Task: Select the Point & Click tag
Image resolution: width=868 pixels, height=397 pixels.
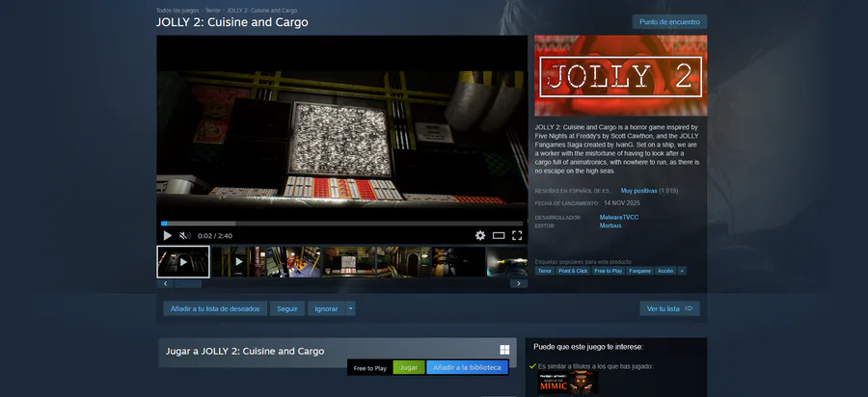Action: point(573,271)
